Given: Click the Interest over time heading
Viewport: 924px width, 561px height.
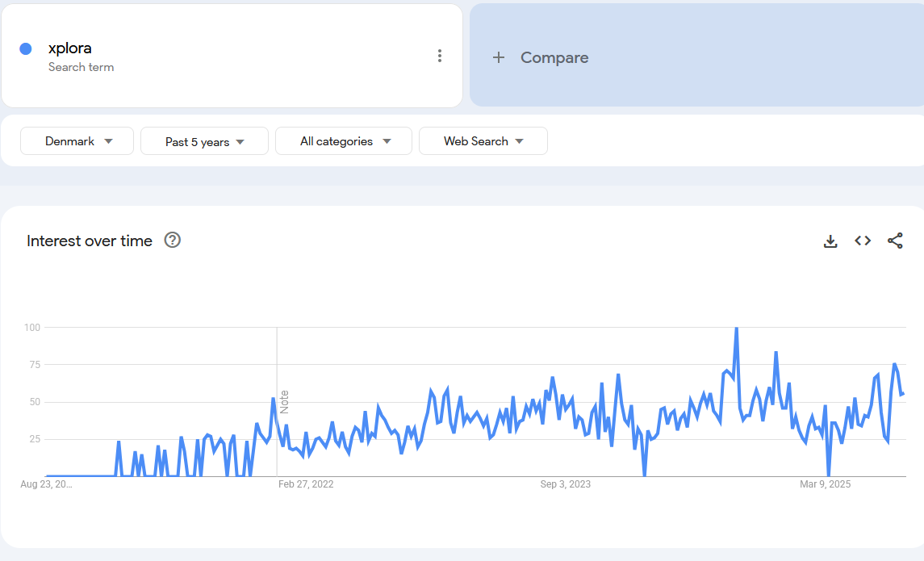Looking at the screenshot, I should click(90, 241).
